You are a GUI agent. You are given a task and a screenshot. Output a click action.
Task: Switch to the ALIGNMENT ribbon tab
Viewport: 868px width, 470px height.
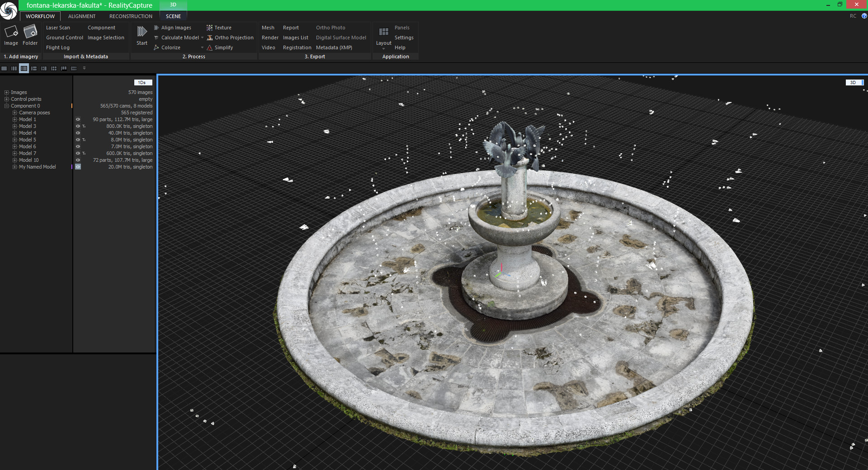(82, 16)
